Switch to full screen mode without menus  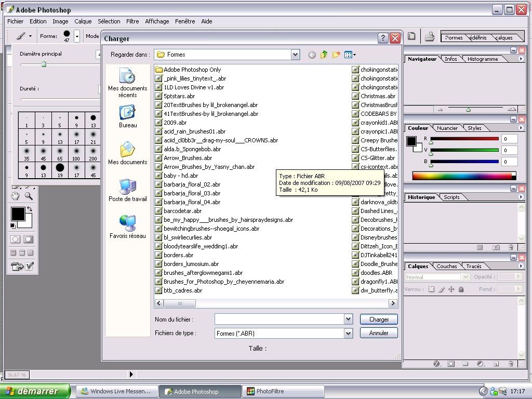31,253
